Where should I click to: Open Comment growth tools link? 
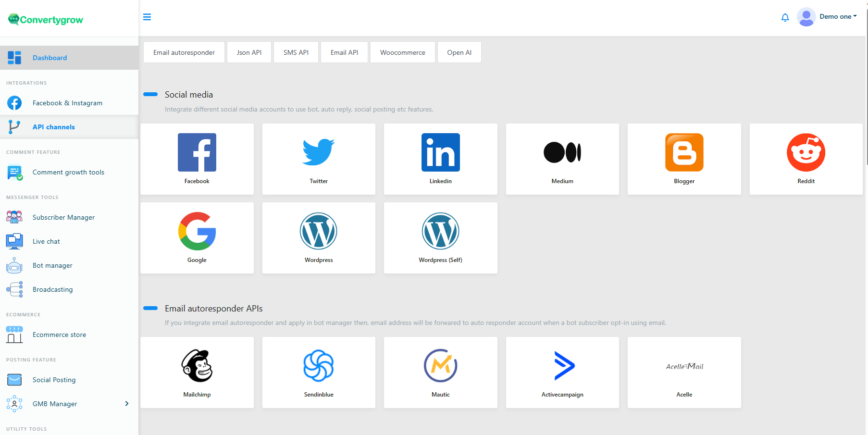[68, 172]
